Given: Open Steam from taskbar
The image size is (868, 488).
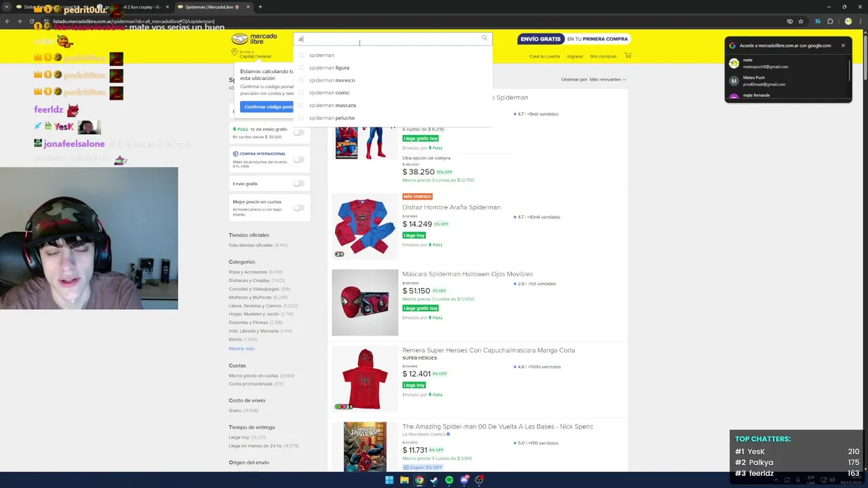Looking at the screenshot, I should click(434, 480).
